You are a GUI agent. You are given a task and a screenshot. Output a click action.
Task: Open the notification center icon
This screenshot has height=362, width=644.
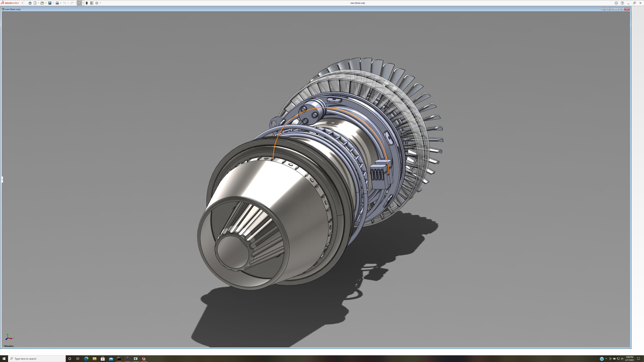click(x=638, y=359)
